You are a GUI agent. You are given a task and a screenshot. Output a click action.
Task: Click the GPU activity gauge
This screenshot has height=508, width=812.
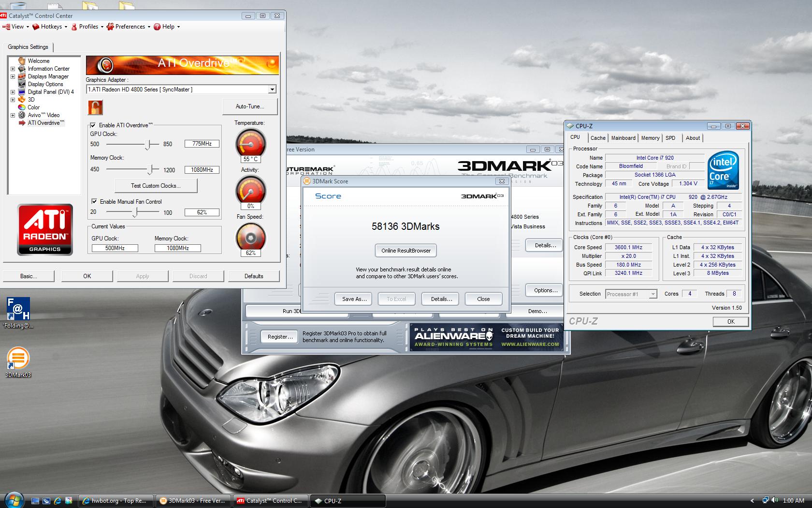click(250, 190)
